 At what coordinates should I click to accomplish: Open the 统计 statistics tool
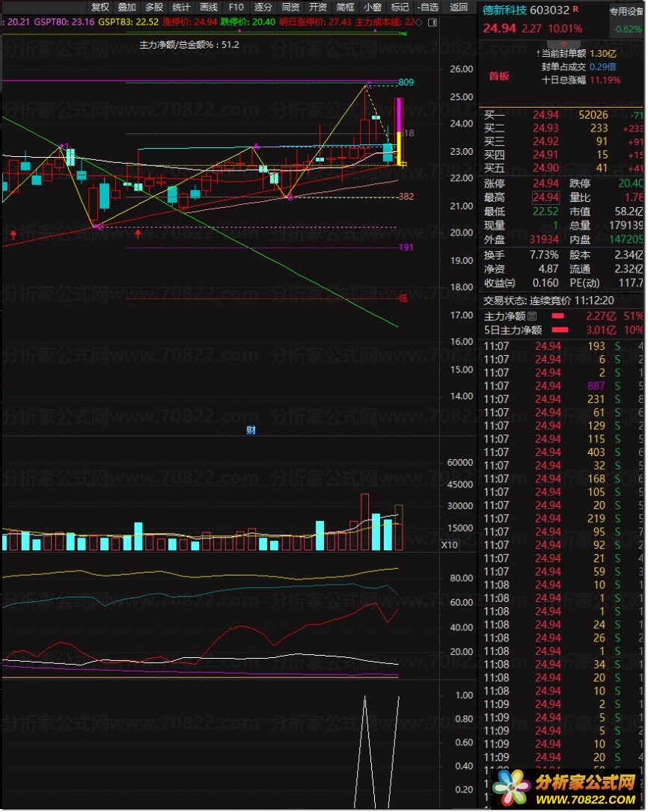tap(181, 7)
